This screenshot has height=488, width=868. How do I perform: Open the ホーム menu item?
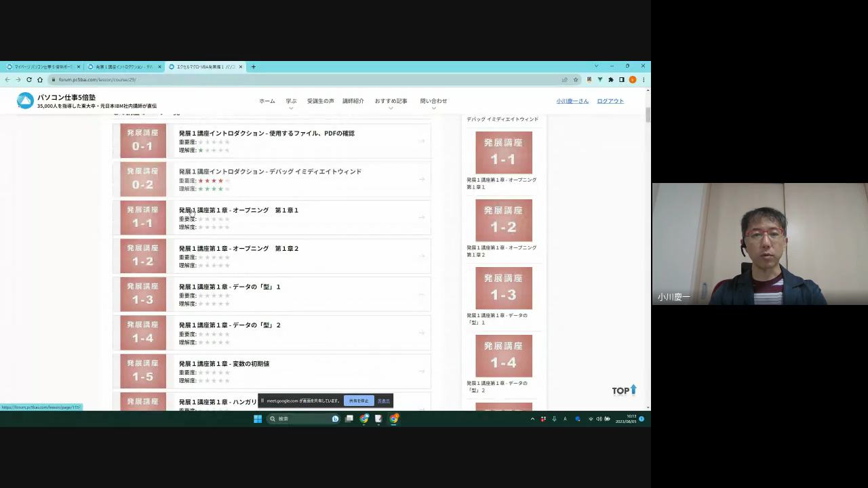(x=267, y=101)
